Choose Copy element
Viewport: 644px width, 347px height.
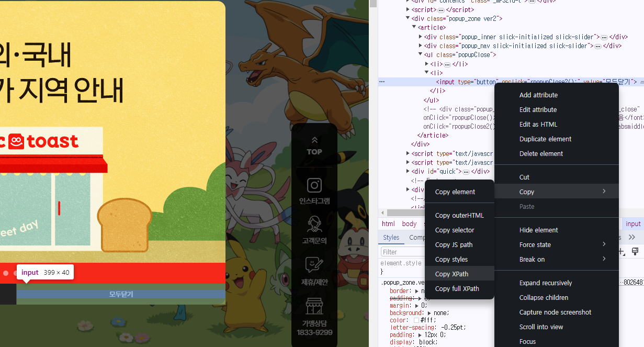point(460,192)
